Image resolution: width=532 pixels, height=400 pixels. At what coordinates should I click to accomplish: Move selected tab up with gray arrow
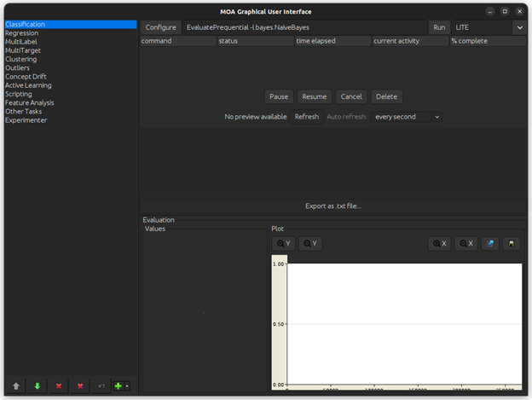click(x=16, y=386)
